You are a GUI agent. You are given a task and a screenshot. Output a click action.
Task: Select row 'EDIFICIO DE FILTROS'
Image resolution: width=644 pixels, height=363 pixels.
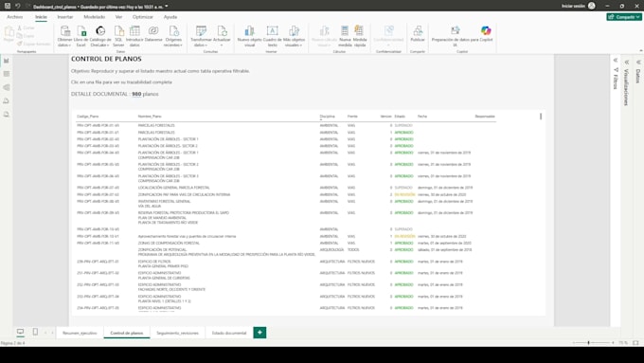[x=286, y=263]
